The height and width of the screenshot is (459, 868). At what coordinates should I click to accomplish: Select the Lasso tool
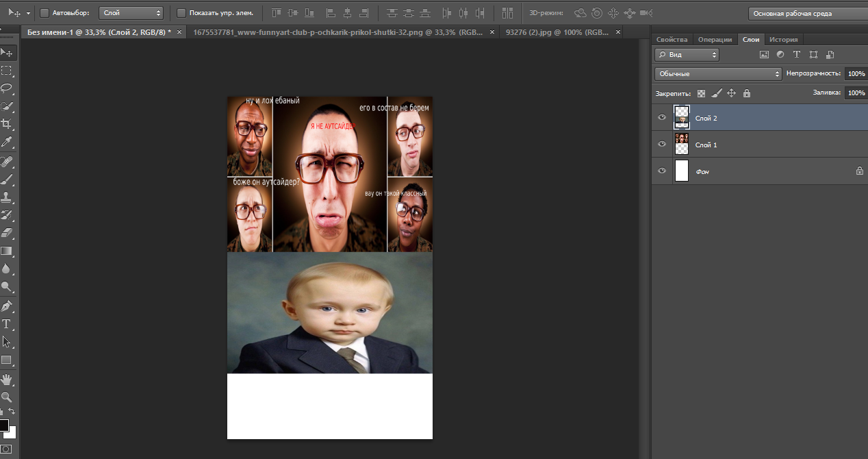tap(6, 88)
